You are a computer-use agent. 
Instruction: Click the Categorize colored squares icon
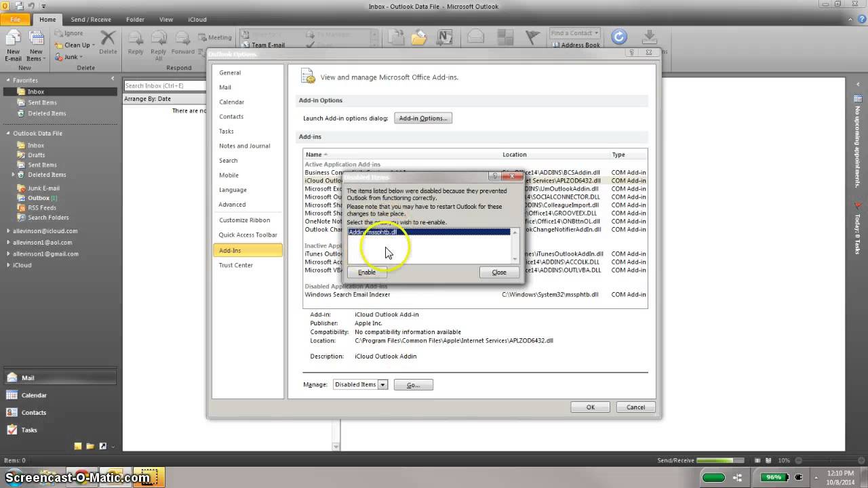tap(505, 37)
